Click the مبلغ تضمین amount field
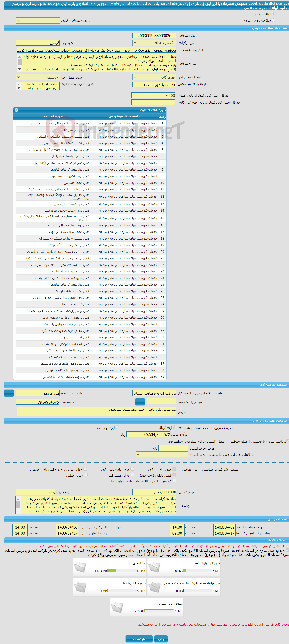 (x=154, y=492)
